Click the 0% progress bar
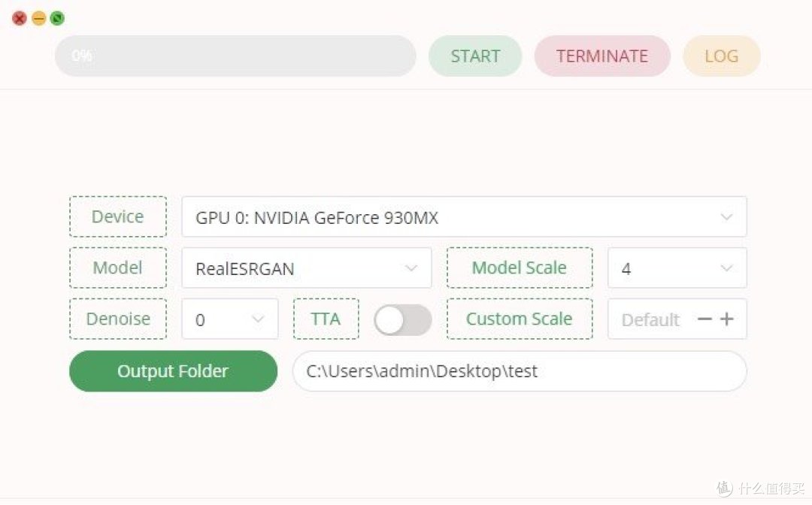 pyautogui.click(x=235, y=56)
